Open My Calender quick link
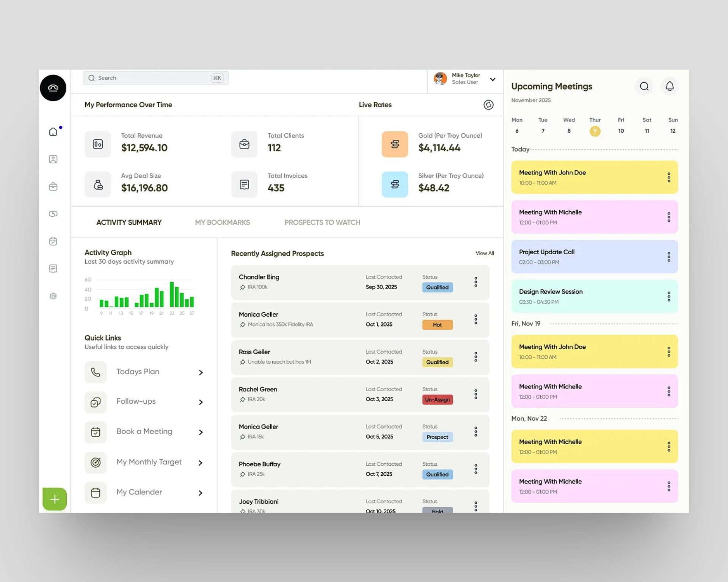The image size is (728, 582). (x=144, y=493)
